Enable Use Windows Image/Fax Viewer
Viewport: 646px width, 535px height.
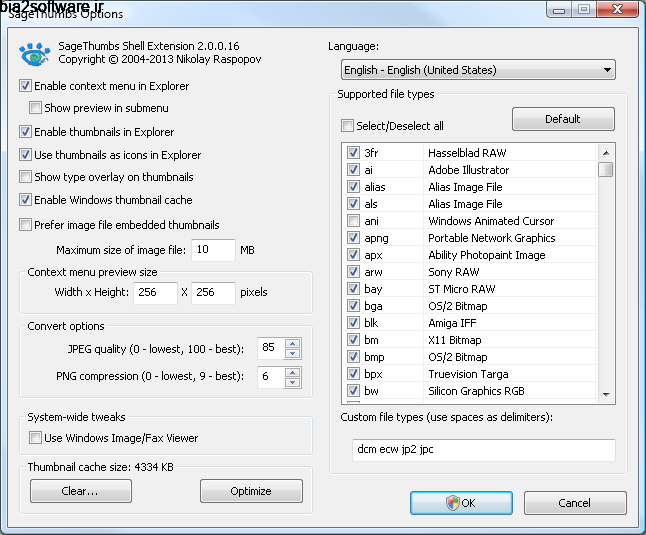click(x=35, y=437)
